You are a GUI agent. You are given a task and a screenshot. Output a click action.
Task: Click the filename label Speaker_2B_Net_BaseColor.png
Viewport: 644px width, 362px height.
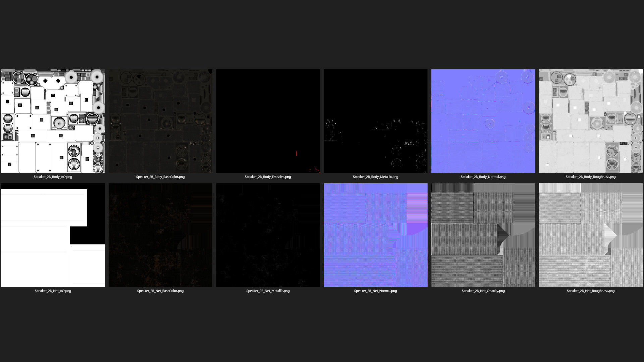(x=160, y=291)
